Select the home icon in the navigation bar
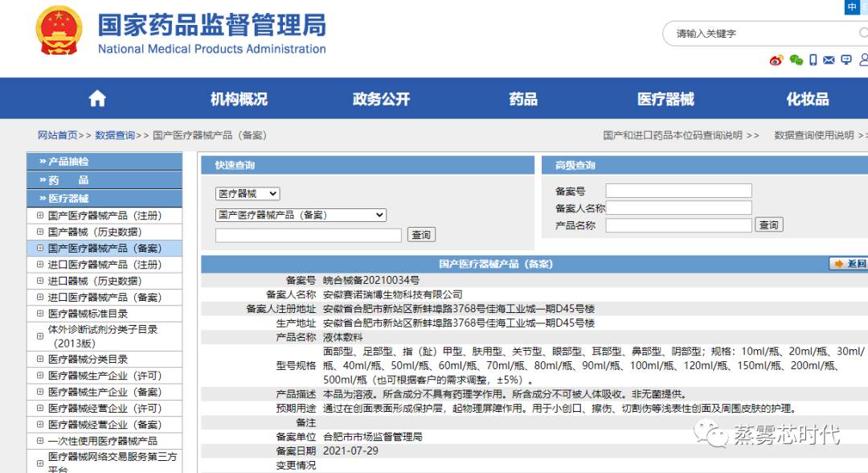Image resolution: width=868 pixels, height=473 pixels. (96, 97)
